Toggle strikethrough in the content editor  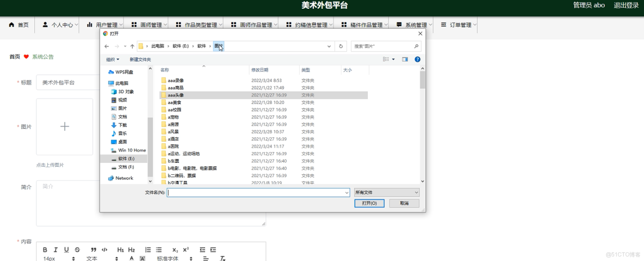[77, 250]
